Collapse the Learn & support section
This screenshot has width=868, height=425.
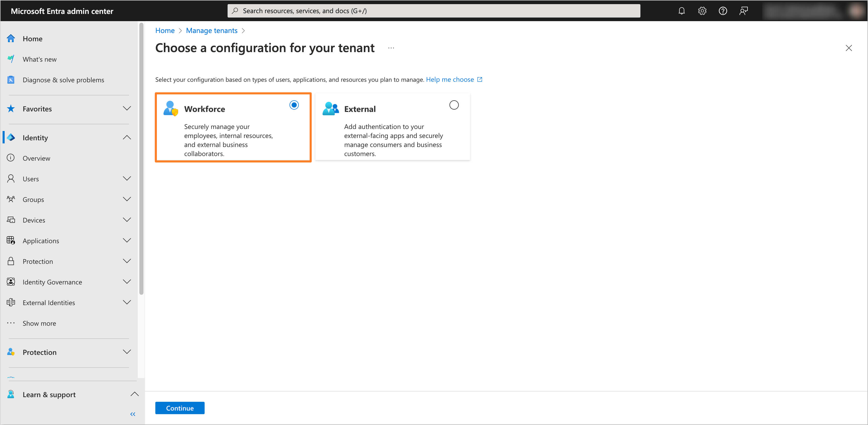coord(135,394)
